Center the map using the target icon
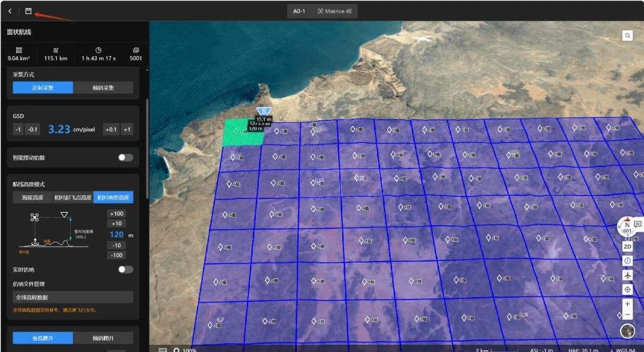This screenshot has width=644, height=352. click(627, 289)
